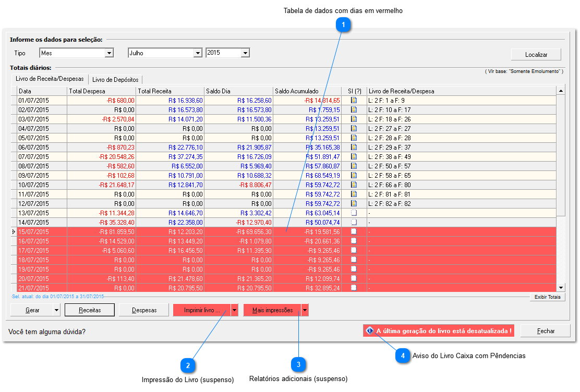
Task: Open the SI document icon for 12/07/2015
Action: tap(354, 203)
